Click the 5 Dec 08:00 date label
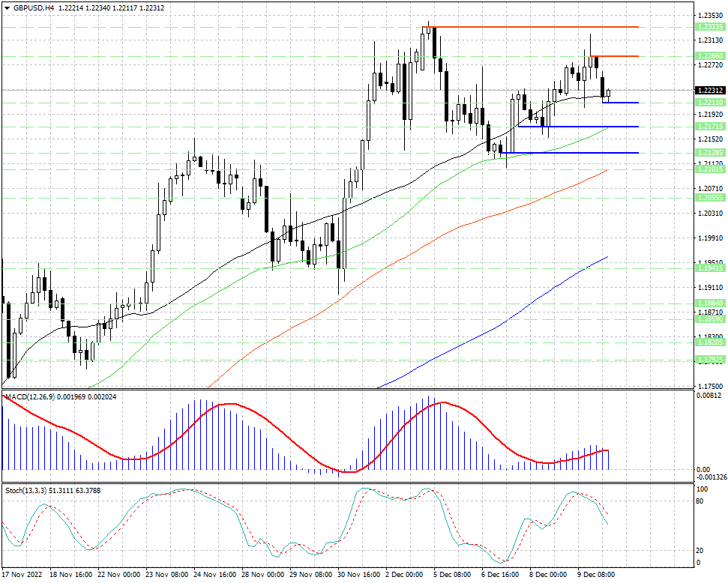728x583 pixels. [452, 575]
